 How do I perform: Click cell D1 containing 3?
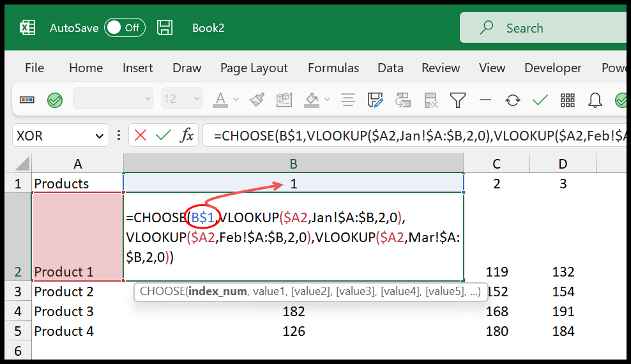coord(563,183)
